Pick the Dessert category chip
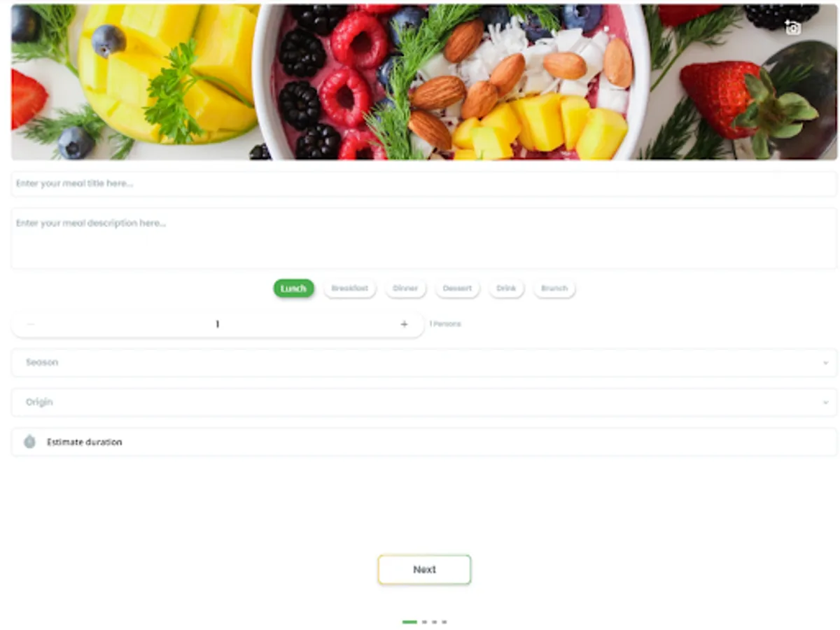The image size is (840, 630). (x=457, y=288)
